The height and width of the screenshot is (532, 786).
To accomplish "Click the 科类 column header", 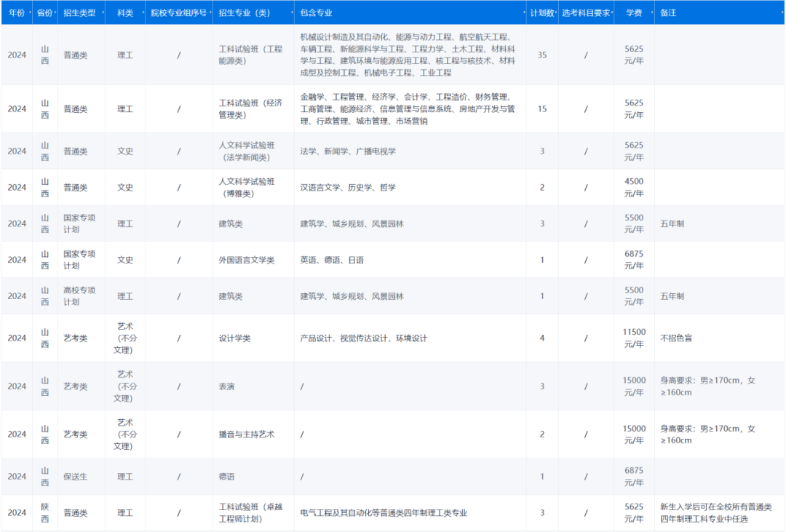I will click(x=125, y=12).
